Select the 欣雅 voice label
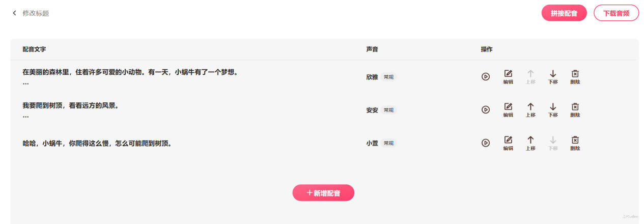Screen dimensions: 644x224 click(372, 77)
